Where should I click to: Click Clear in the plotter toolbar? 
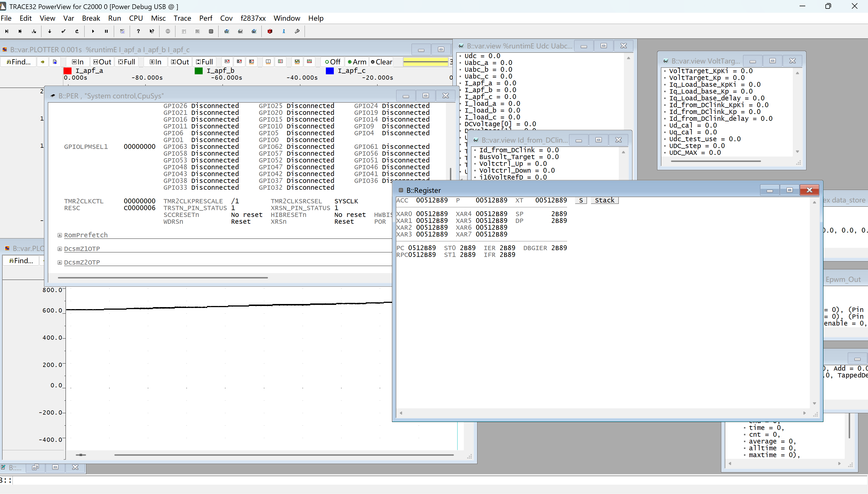382,62
